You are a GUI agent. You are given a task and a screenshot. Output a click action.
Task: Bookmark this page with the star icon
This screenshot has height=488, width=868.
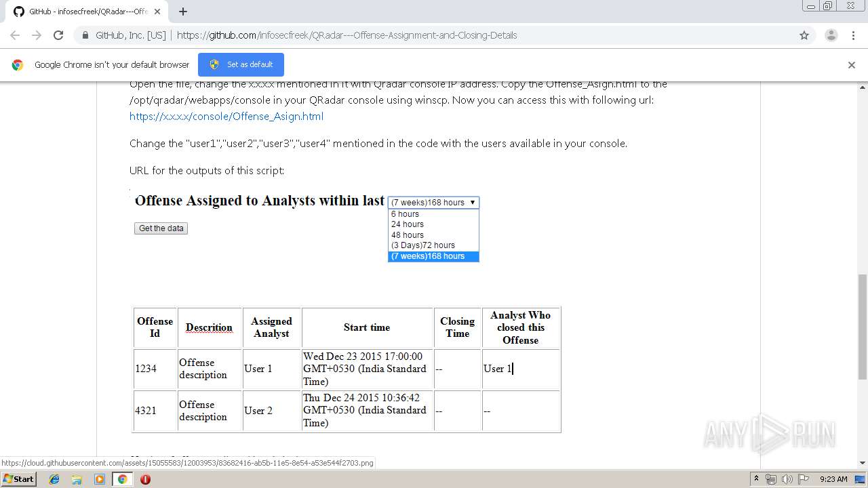click(x=804, y=35)
